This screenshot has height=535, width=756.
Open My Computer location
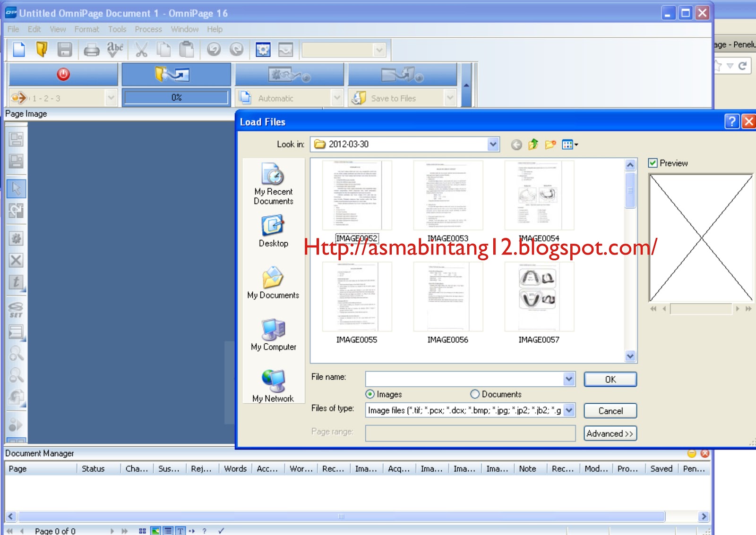click(274, 335)
